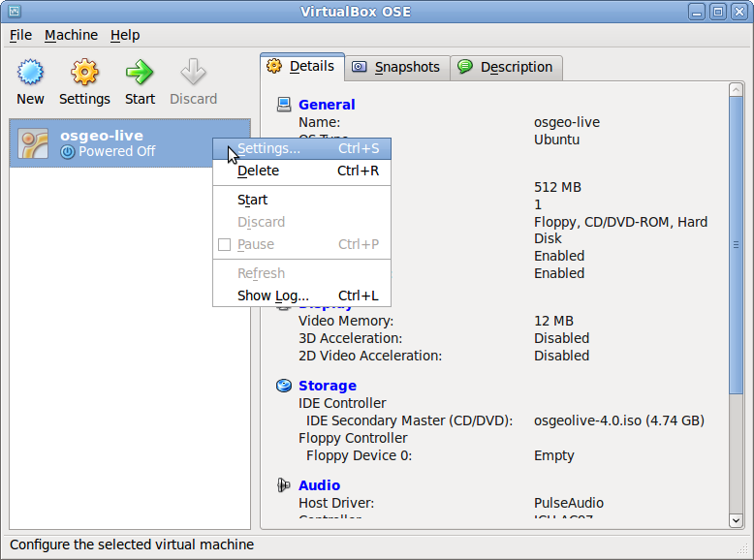The height and width of the screenshot is (560, 754).
Task: Click the 512 MB memory value
Action: 557,187
